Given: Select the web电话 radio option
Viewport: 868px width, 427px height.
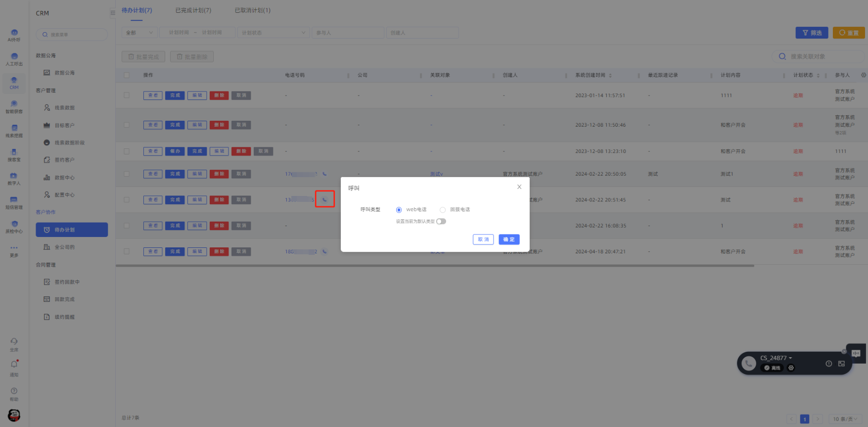Looking at the screenshot, I should (399, 210).
